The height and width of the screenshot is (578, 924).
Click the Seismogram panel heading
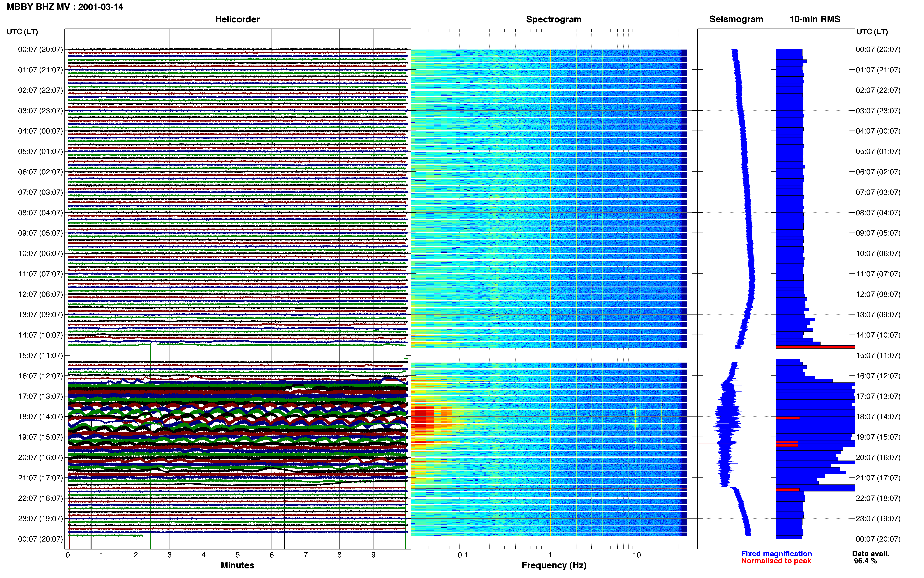(x=736, y=20)
